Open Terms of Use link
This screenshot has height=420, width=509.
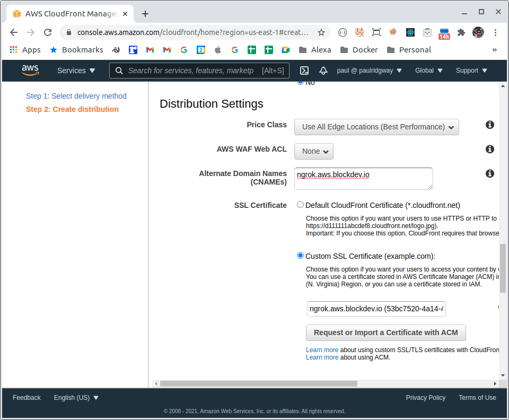pyautogui.click(x=477, y=398)
